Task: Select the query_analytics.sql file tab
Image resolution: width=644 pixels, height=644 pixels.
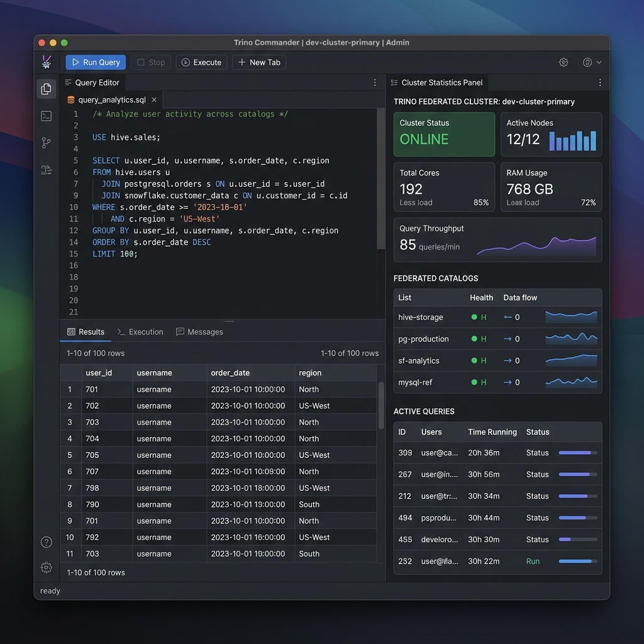Action: (x=112, y=100)
